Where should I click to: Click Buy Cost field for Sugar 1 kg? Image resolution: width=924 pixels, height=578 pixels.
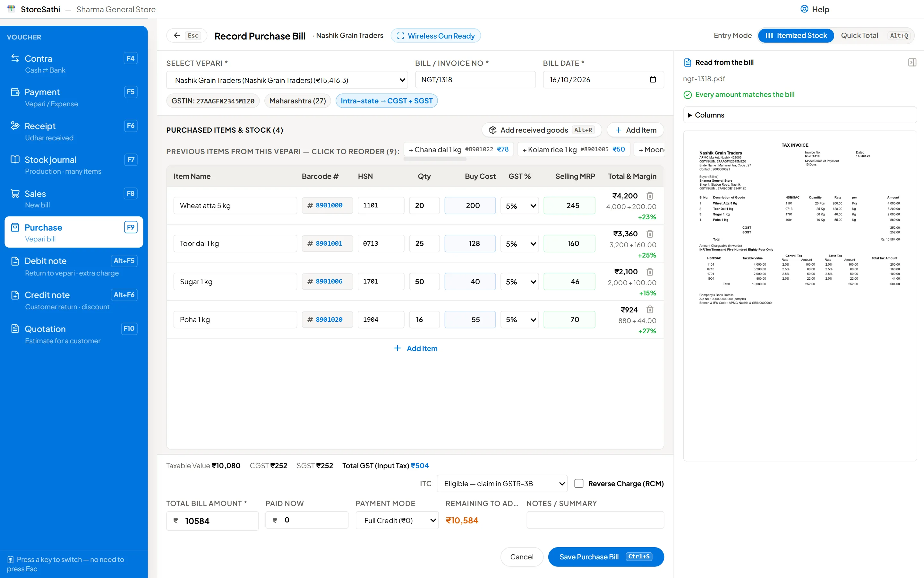[x=470, y=282]
